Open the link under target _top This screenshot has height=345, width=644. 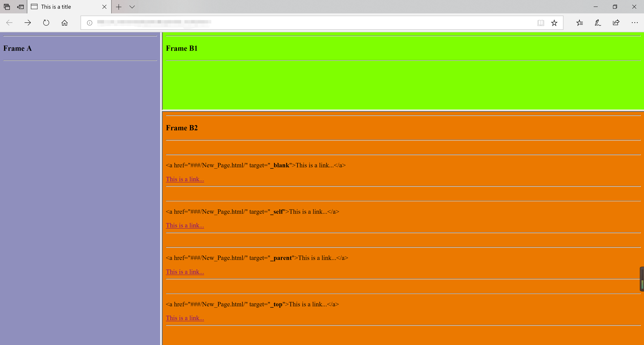[185, 318]
